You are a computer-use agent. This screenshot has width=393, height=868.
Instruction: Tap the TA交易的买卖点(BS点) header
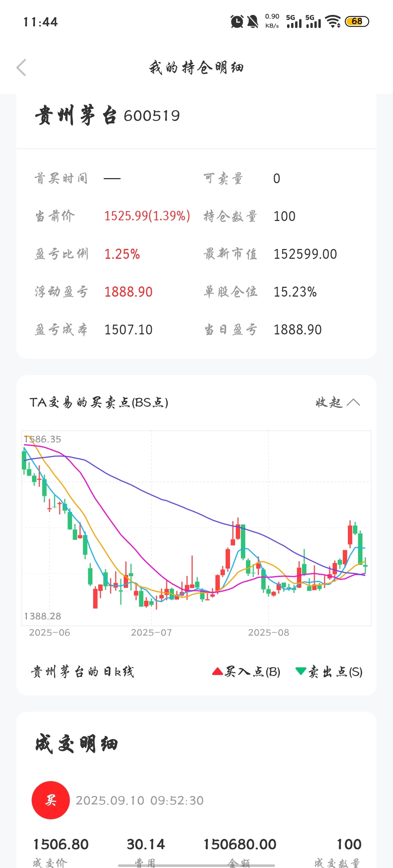click(x=99, y=402)
